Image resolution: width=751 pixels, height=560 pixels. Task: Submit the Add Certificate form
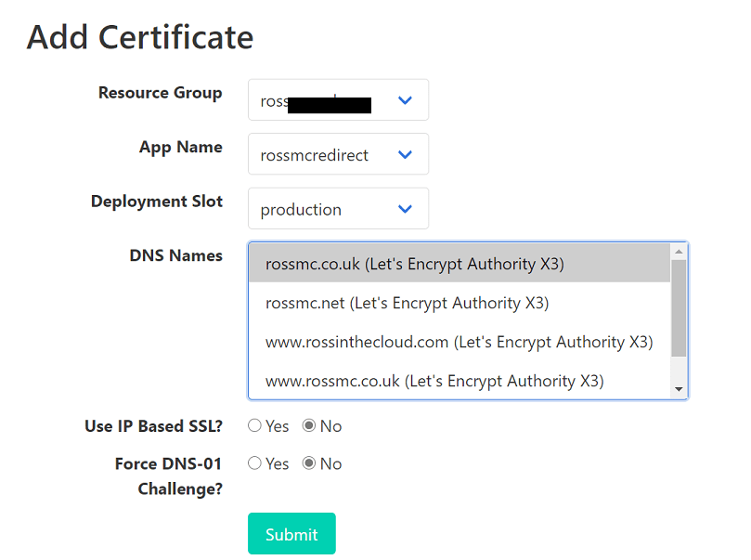[291, 534]
